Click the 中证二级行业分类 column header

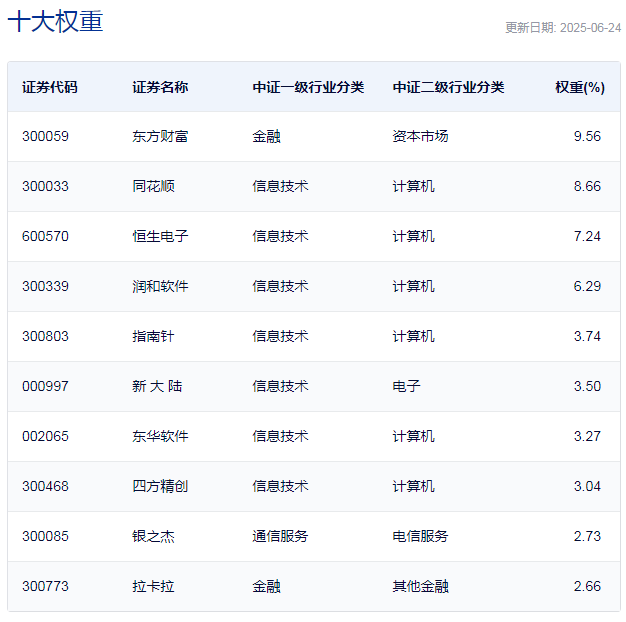[x=448, y=87]
